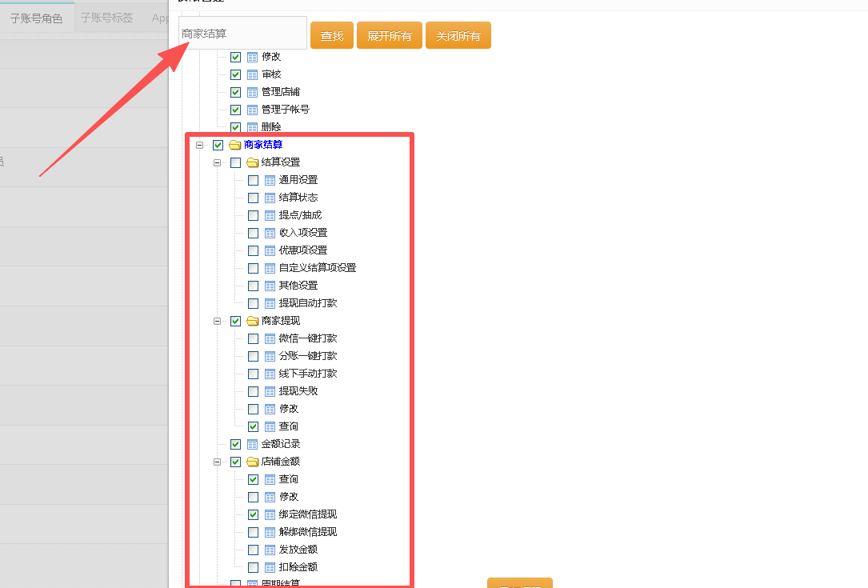This screenshot has height=588, width=868.
Task: Click the 结算设置 folder icon
Action: (252, 162)
